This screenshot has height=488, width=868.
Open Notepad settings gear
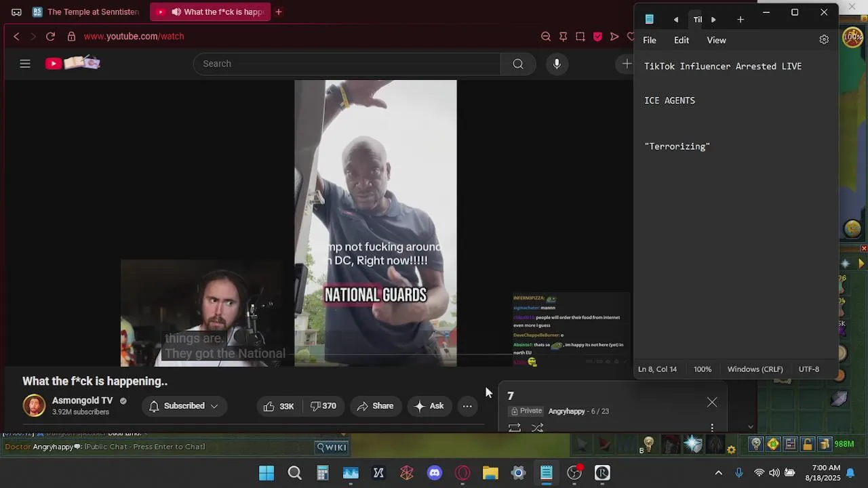pyautogui.click(x=824, y=40)
